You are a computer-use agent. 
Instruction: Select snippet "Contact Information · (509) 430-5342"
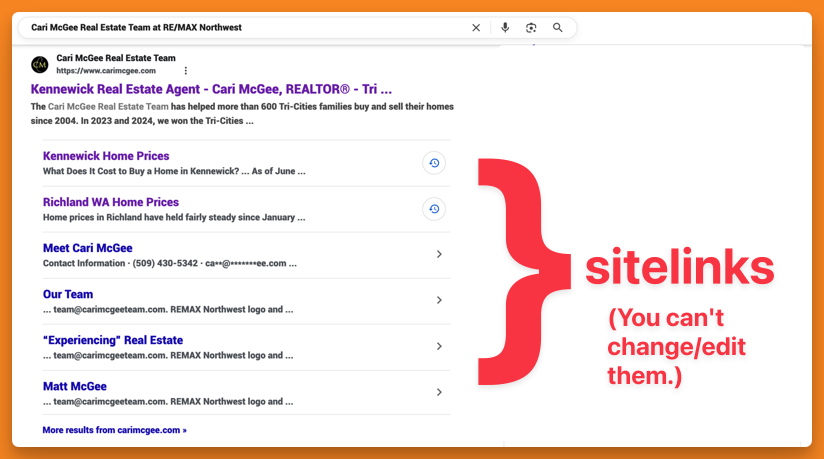[120, 263]
